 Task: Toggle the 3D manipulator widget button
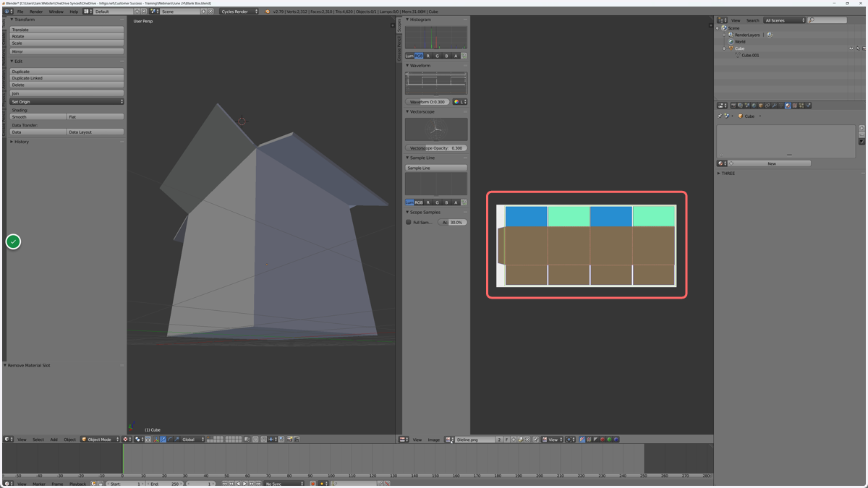click(x=156, y=439)
